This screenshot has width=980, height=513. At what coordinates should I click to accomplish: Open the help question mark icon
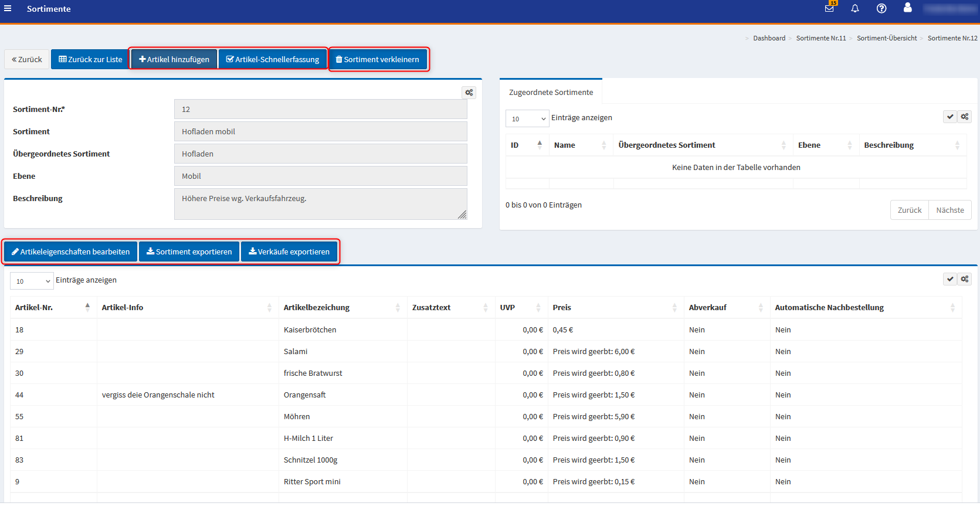click(881, 8)
